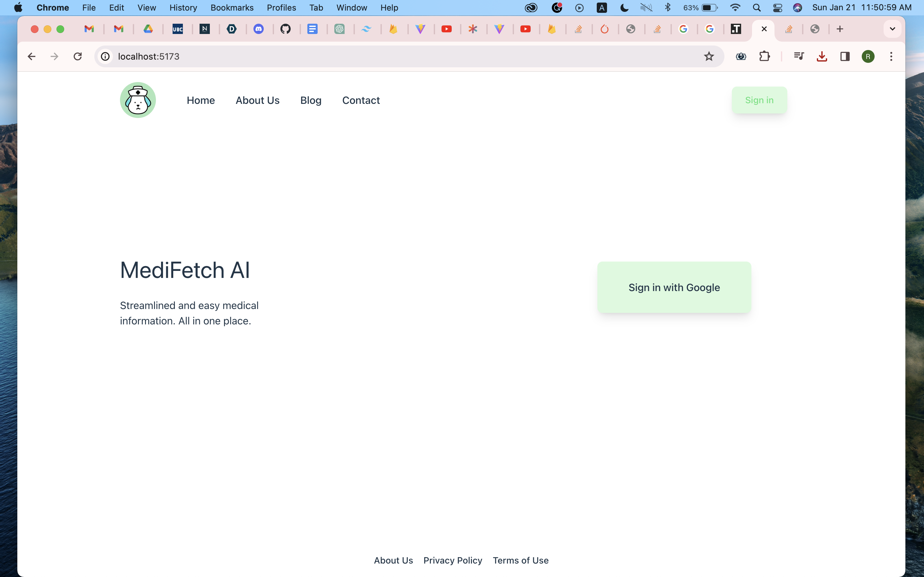The height and width of the screenshot is (577, 924).
Task: Switch to the Discord tab
Action: (x=259, y=29)
